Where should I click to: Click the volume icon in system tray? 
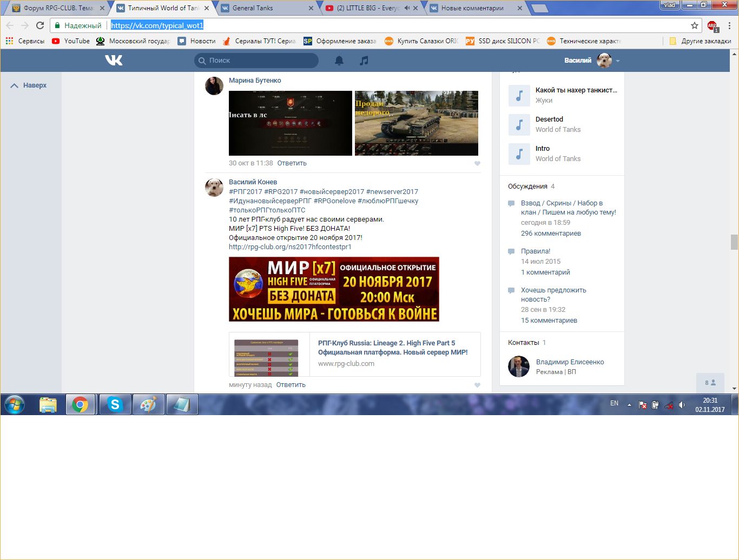pyautogui.click(x=682, y=404)
